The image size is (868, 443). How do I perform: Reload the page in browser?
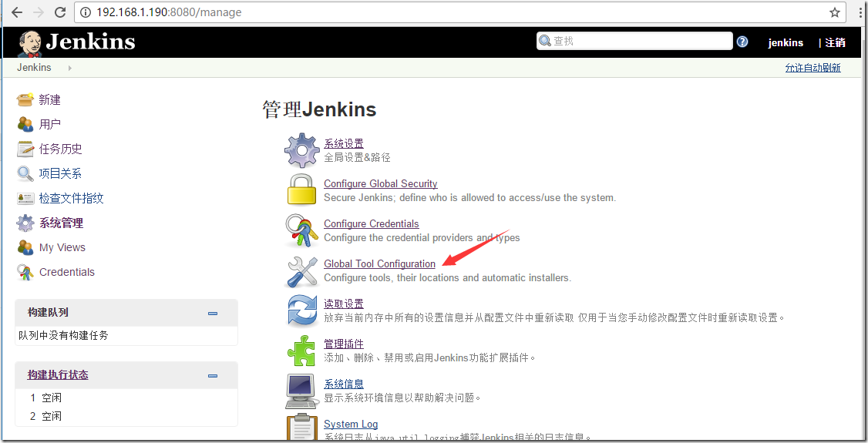(60, 12)
